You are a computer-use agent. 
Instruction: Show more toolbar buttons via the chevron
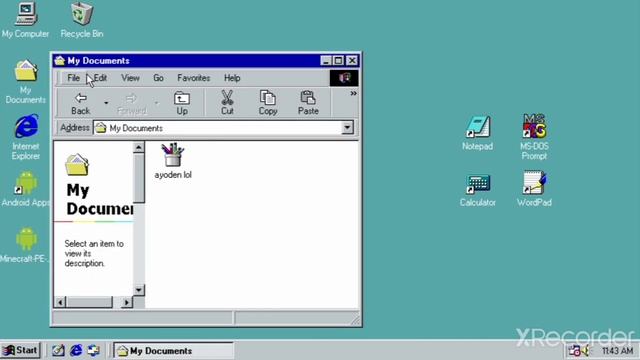point(353,93)
